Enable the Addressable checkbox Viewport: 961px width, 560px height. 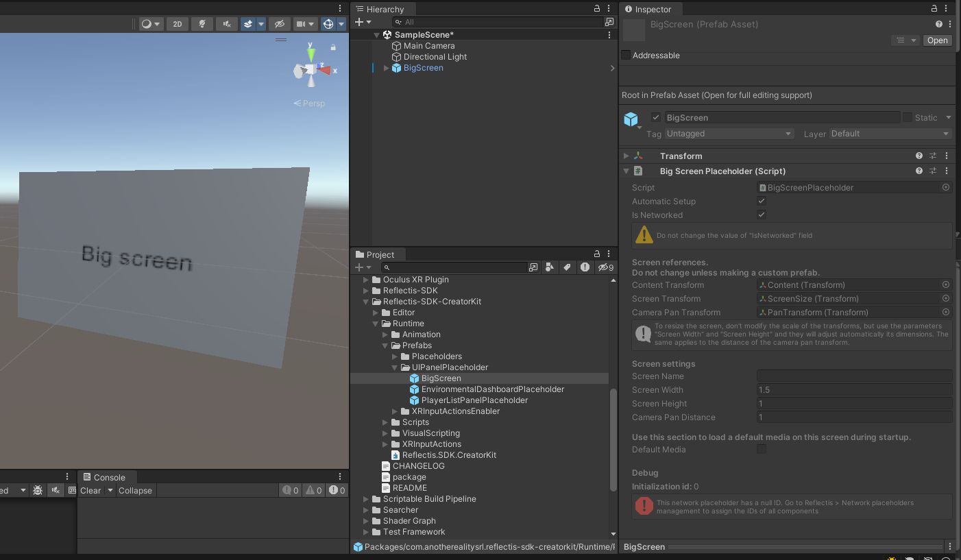[x=626, y=56]
